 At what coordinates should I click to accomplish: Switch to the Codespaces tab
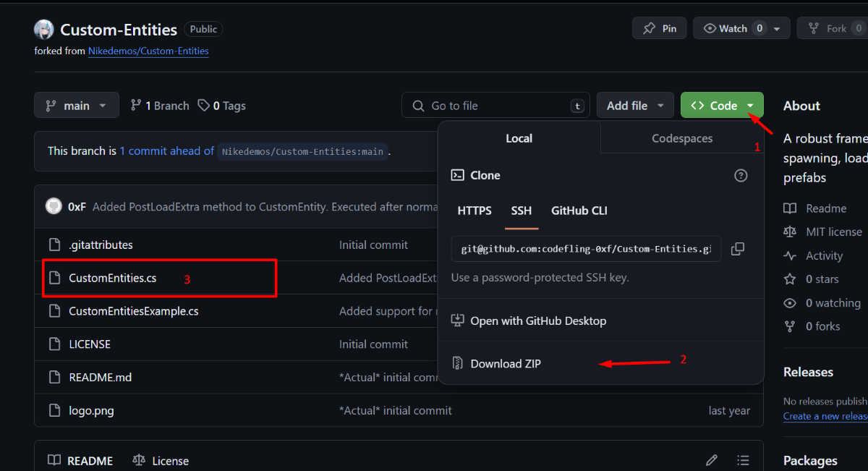point(681,138)
